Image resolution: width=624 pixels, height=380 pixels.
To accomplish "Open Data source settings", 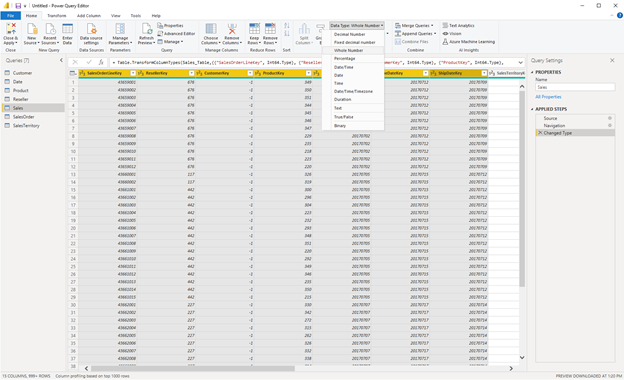I will click(x=92, y=29).
